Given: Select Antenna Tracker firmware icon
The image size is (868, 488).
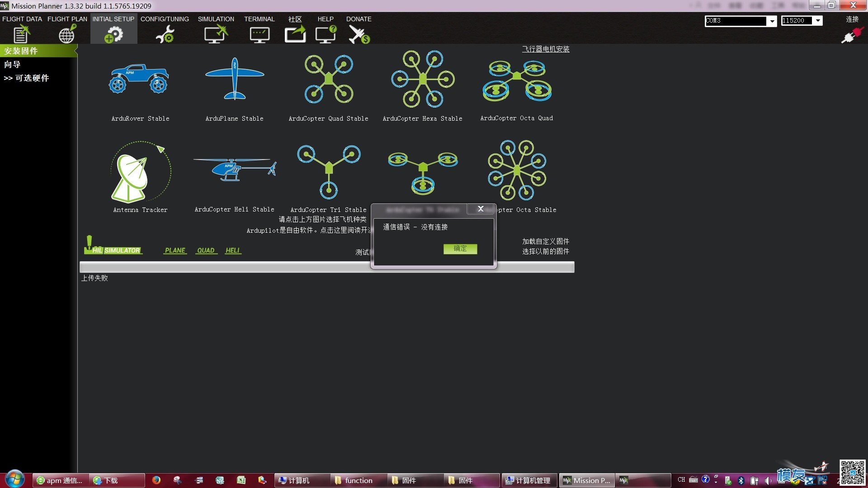Looking at the screenshot, I should (140, 172).
